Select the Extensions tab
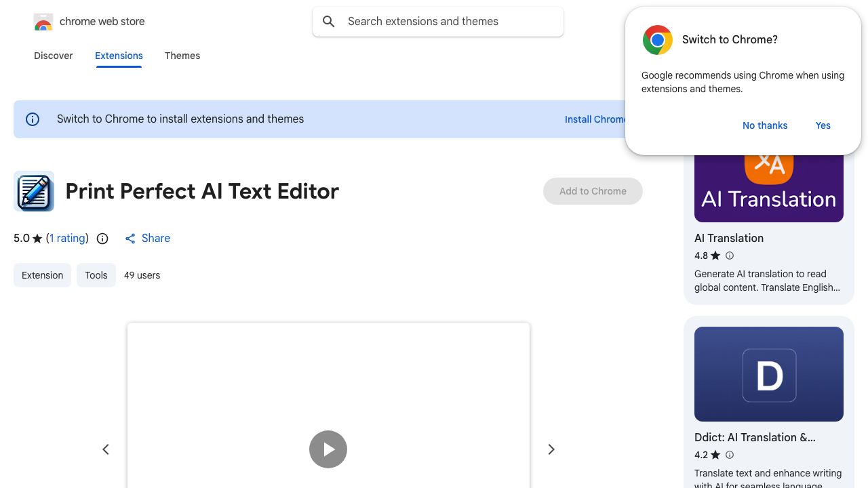Image resolution: width=868 pixels, height=488 pixels. coord(119,56)
